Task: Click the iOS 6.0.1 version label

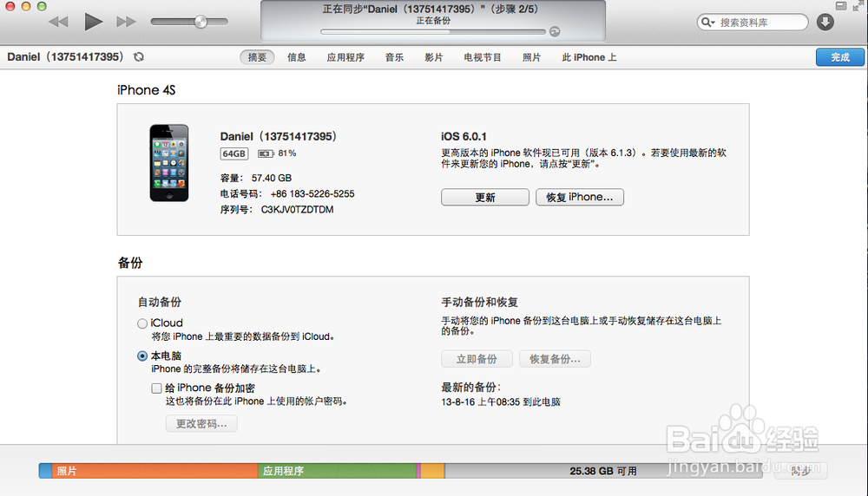Action: [x=464, y=137]
